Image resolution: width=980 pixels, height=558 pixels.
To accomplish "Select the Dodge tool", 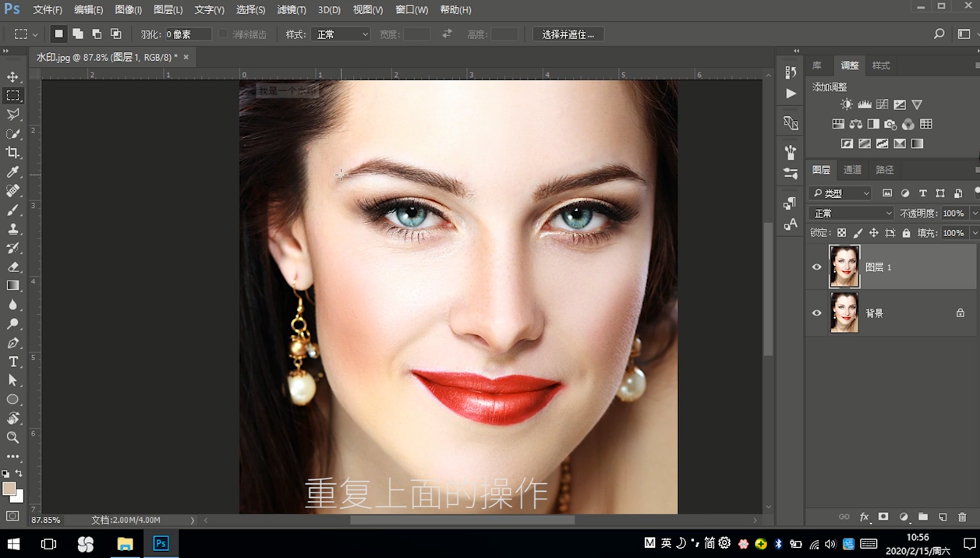I will point(12,323).
